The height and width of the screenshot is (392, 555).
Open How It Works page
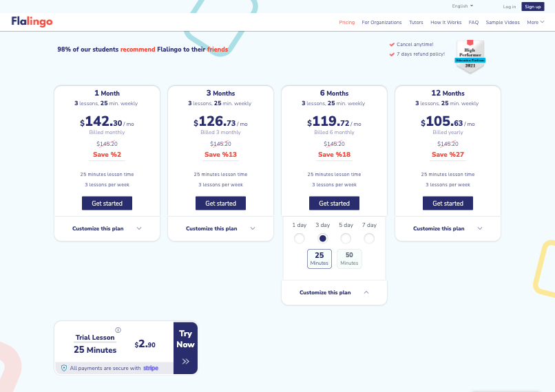coord(446,22)
